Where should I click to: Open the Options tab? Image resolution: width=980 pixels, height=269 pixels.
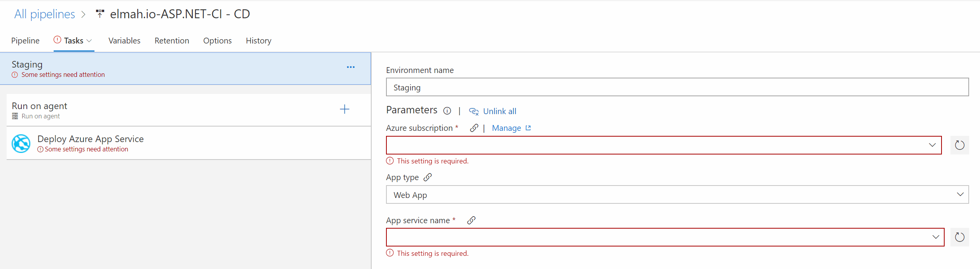217,41
